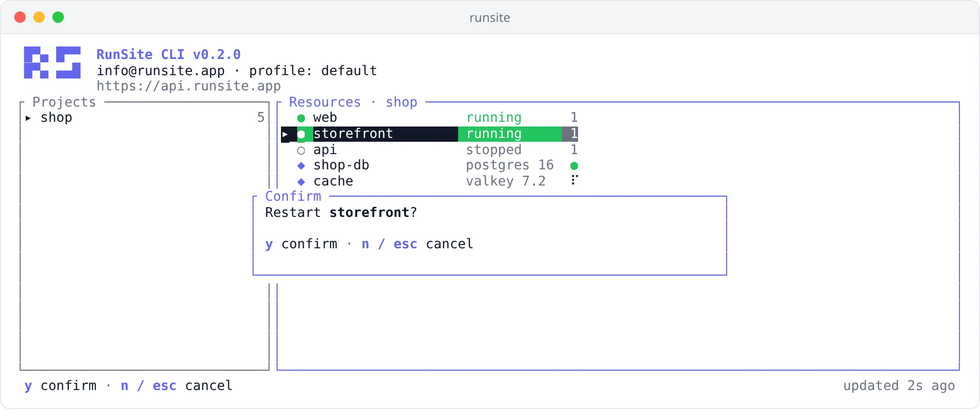
Task: Click the updated 2s ago status
Action: pos(899,386)
